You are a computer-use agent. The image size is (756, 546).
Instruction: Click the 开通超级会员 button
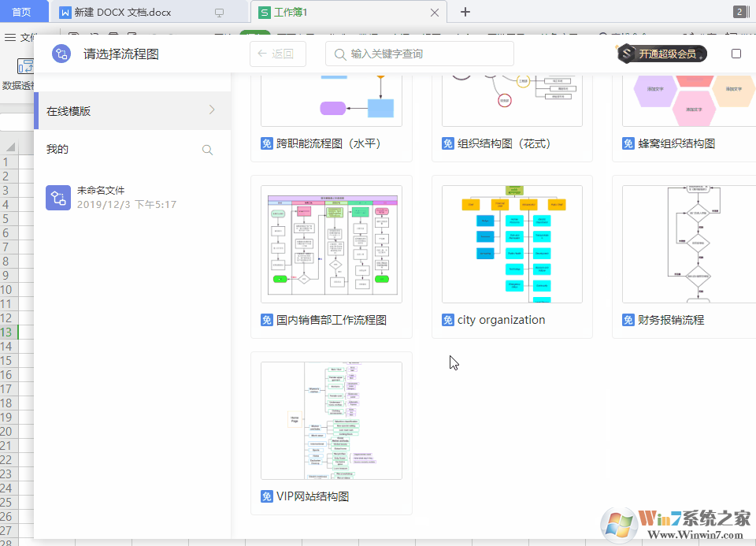coord(665,54)
